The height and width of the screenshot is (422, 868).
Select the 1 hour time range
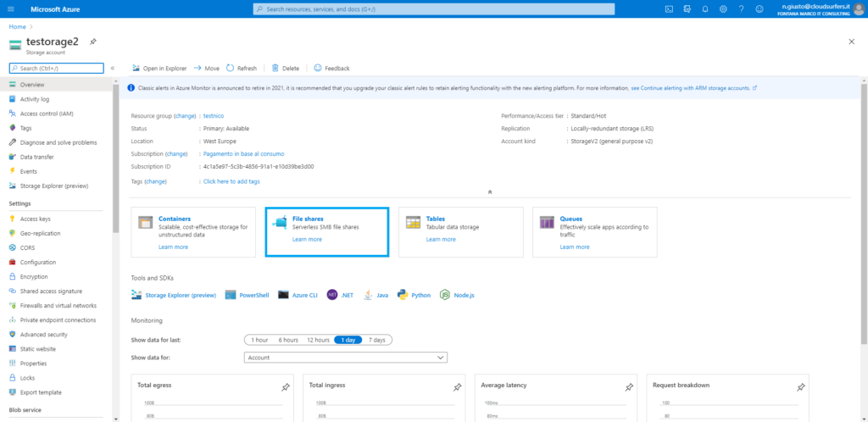pos(259,340)
